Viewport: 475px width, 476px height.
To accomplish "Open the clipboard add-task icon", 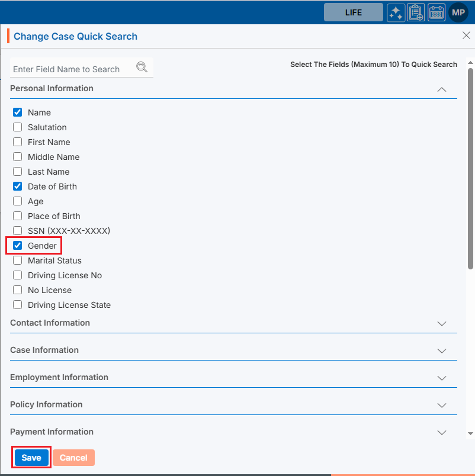I will [416, 12].
